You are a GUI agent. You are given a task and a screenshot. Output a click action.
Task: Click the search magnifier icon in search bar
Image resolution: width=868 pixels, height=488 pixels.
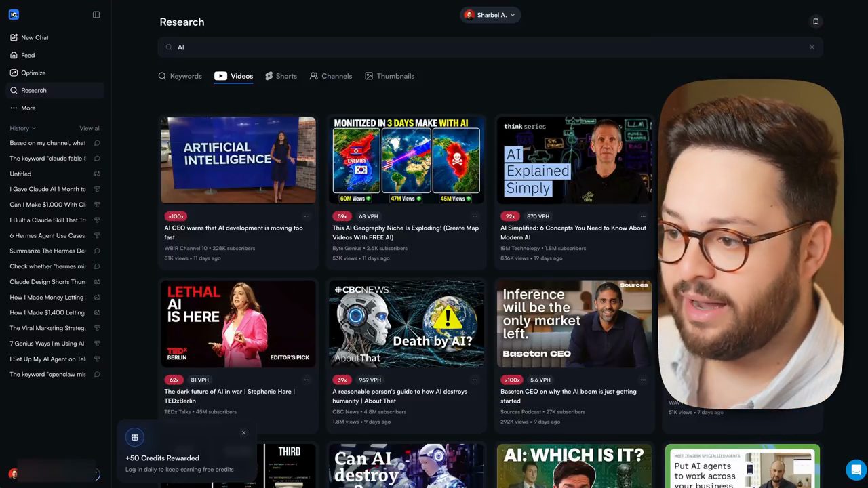(169, 47)
